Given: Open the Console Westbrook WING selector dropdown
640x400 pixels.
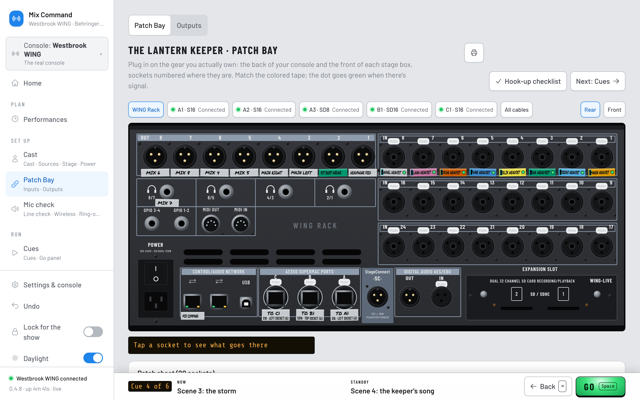Looking at the screenshot, I should [57, 53].
